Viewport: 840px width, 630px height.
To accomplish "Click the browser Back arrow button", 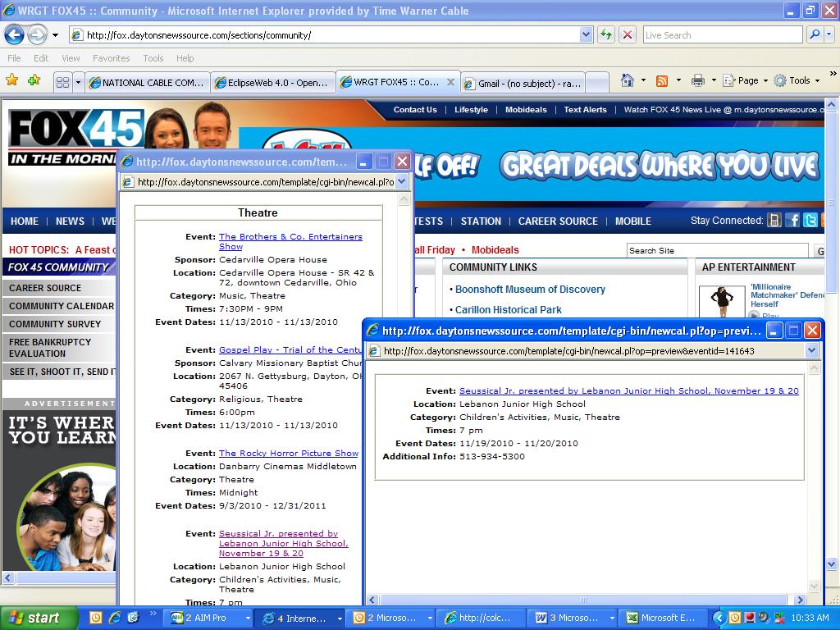I will click(15, 35).
